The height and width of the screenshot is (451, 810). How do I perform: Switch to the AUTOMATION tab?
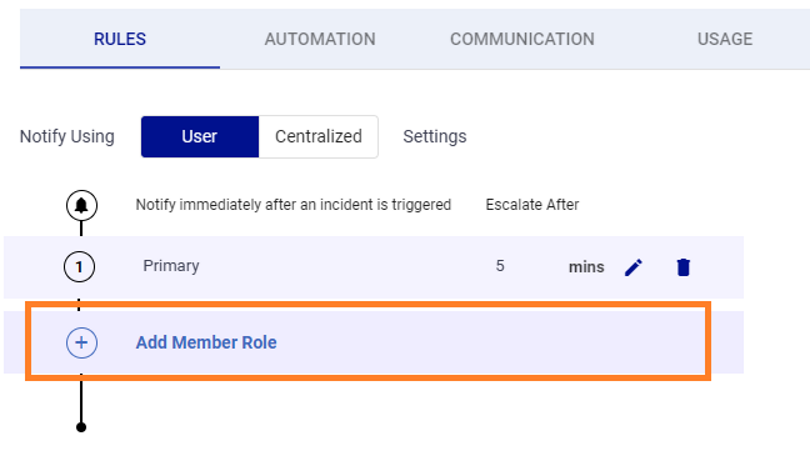(320, 39)
